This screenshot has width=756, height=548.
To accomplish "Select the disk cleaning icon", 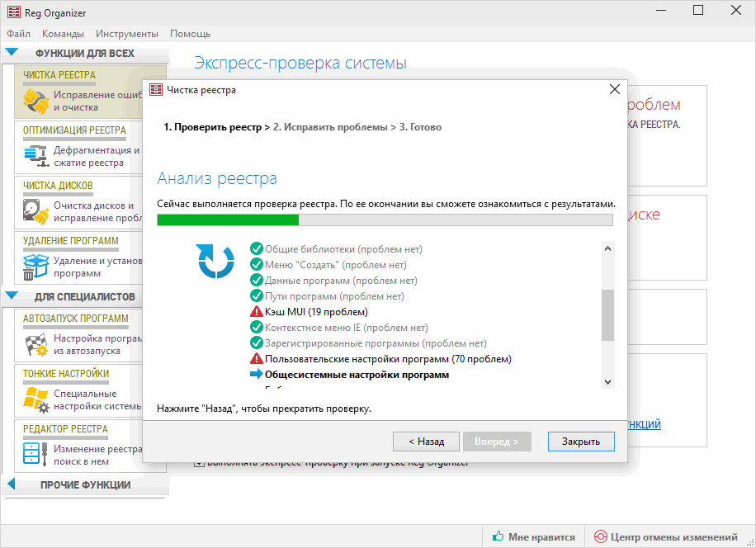I will [36, 211].
